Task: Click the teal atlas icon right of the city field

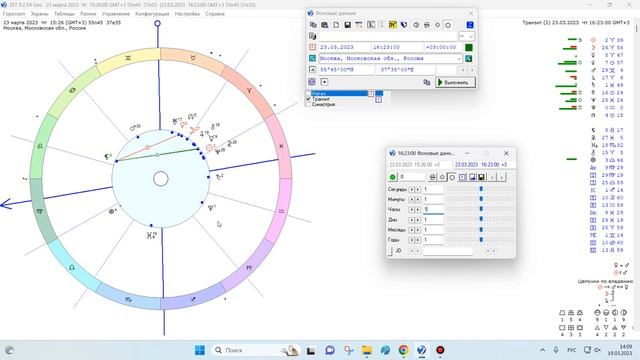Action: 469,58
